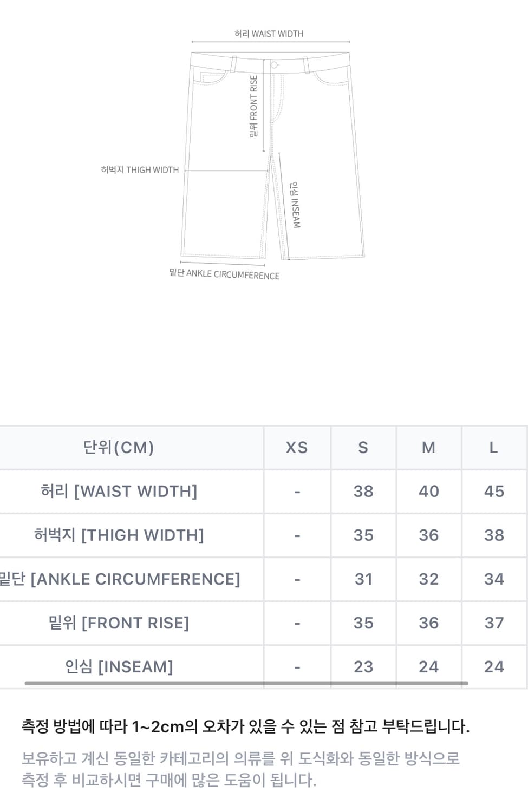This screenshot has width=528, height=812.
Task: Click the ankle circumference value 31 for S
Action: [363, 579]
